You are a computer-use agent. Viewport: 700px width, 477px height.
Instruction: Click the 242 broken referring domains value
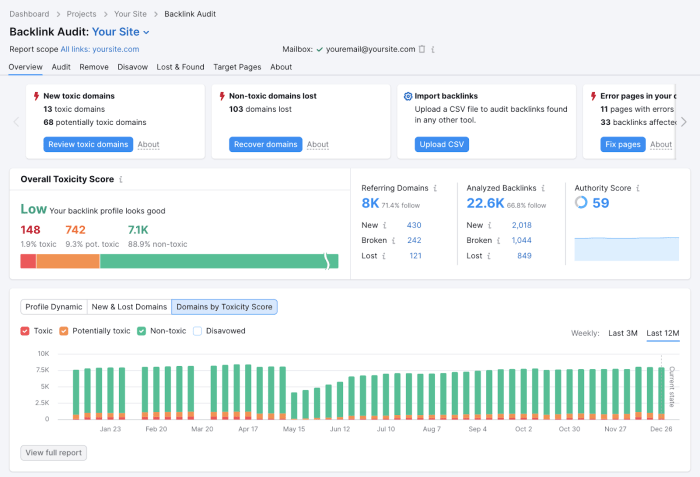pyautogui.click(x=414, y=240)
